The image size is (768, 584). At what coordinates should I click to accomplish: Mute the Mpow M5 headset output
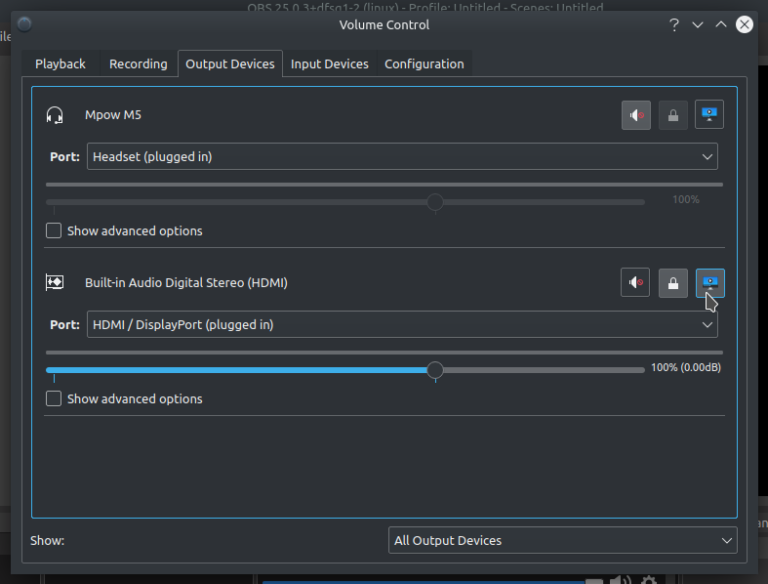coord(636,116)
